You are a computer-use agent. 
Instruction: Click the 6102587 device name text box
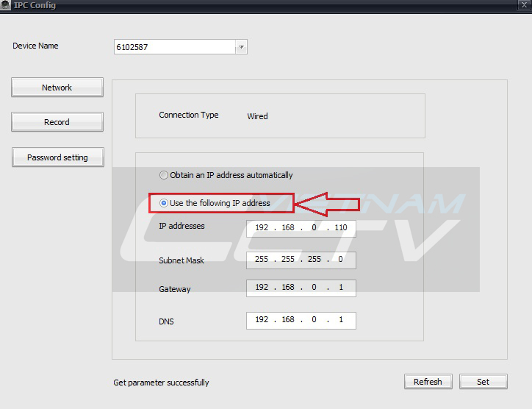coord(173,47)
